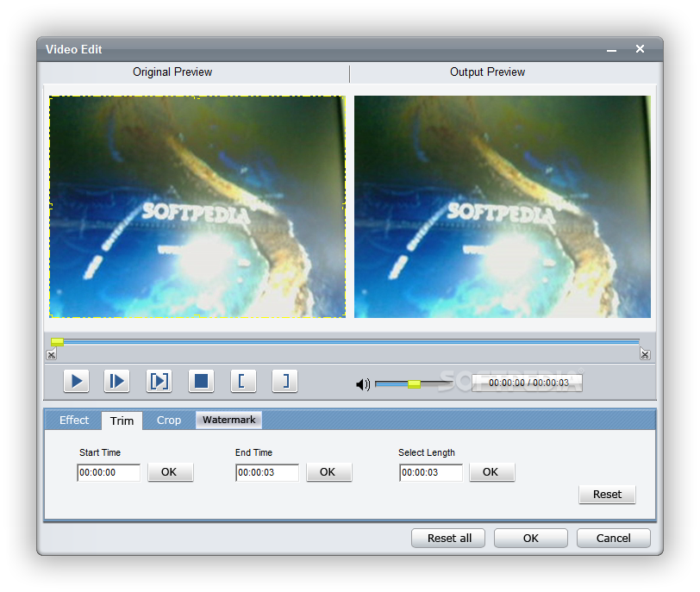Click the Select Length input field
This screenshot has height=592, width=700.
(x=431, y=472)
